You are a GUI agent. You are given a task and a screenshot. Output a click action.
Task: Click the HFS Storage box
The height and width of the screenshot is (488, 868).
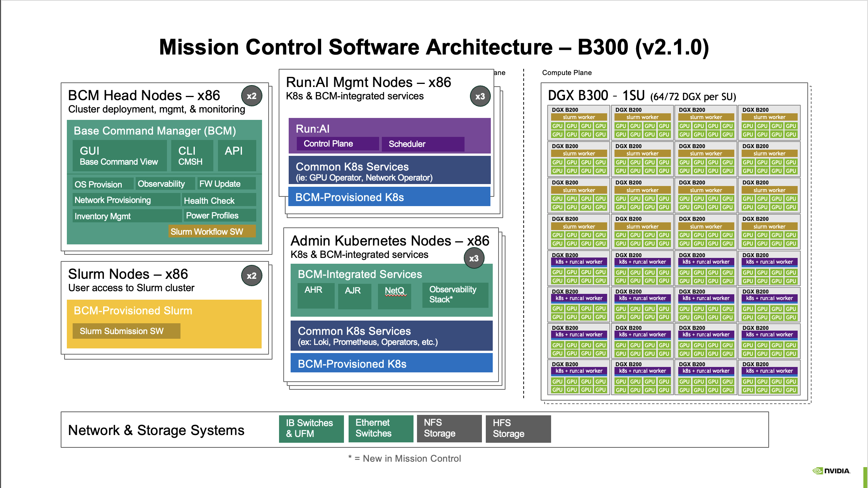[x=518, y=428]
